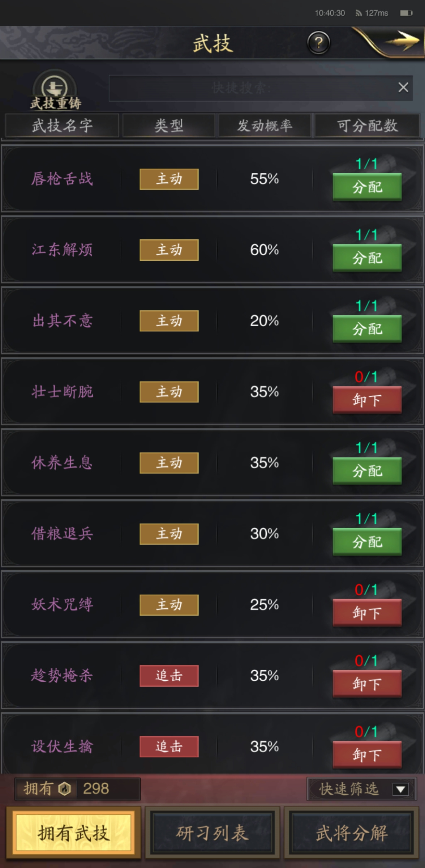The image size is (425, 868).
Task: Tap the 追击 tag on 设伏生擒
Action: (x=169, y=746)
